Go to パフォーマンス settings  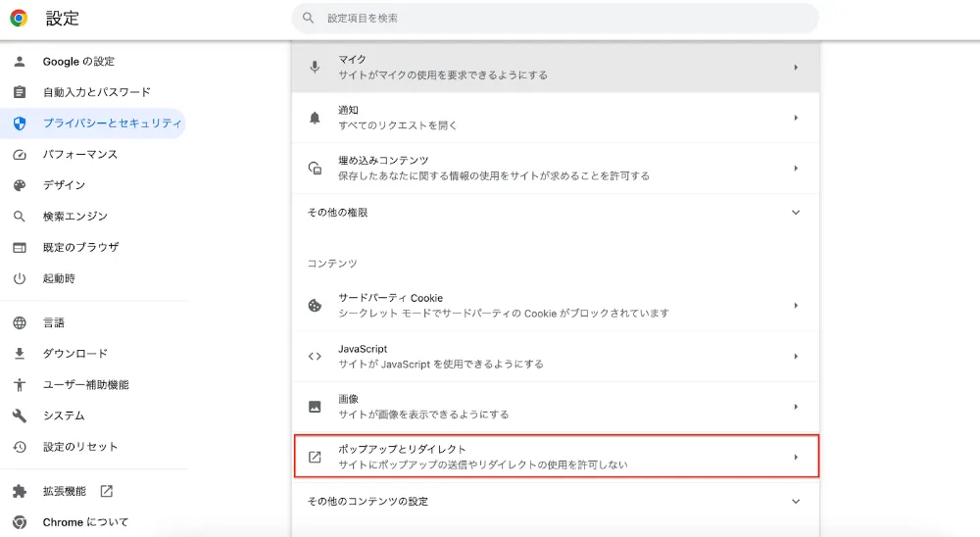click(80, 155)
